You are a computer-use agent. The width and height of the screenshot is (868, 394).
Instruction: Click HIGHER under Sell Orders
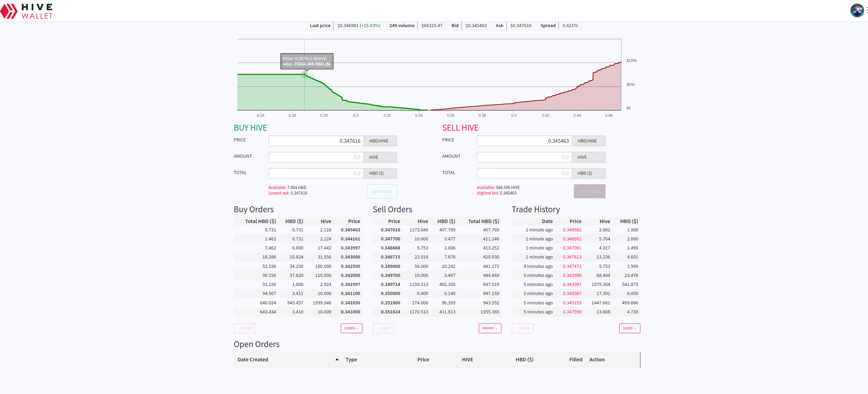(490, 328)
